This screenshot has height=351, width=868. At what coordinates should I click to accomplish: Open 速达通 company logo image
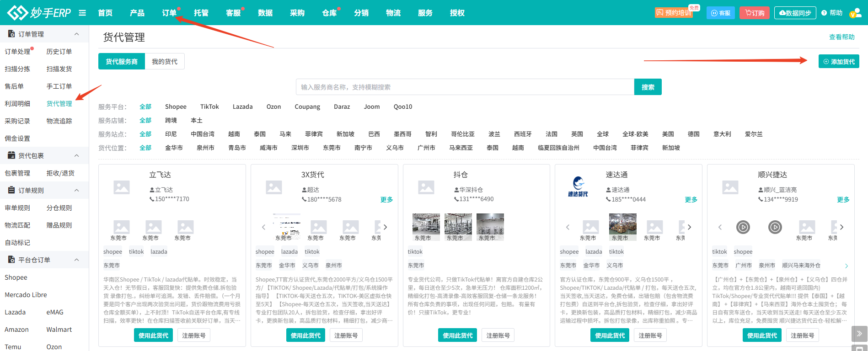[578, 187]
